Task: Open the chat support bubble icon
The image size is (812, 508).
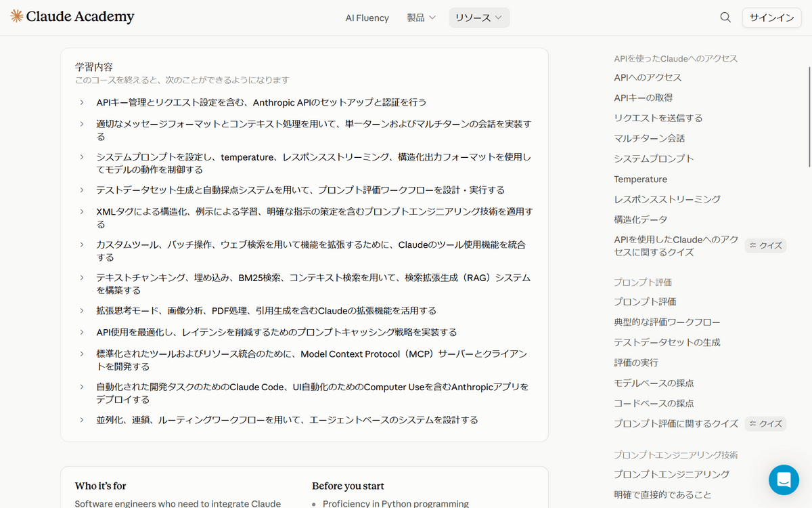Action: click(784, 480)
